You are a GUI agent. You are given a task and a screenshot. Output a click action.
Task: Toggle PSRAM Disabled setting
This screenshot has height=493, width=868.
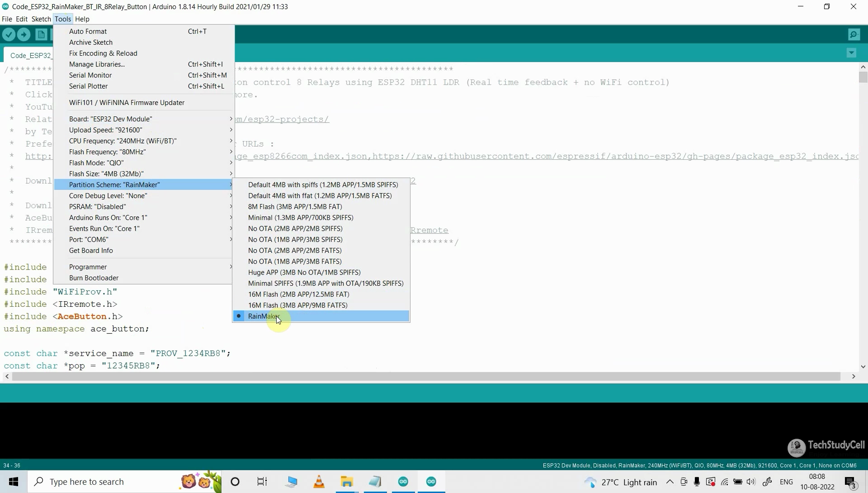coord(97,206)
